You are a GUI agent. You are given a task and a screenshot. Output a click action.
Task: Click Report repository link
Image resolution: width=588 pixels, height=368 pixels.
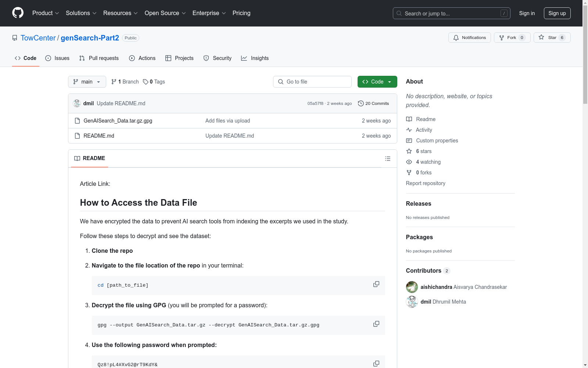pos(426,183)
